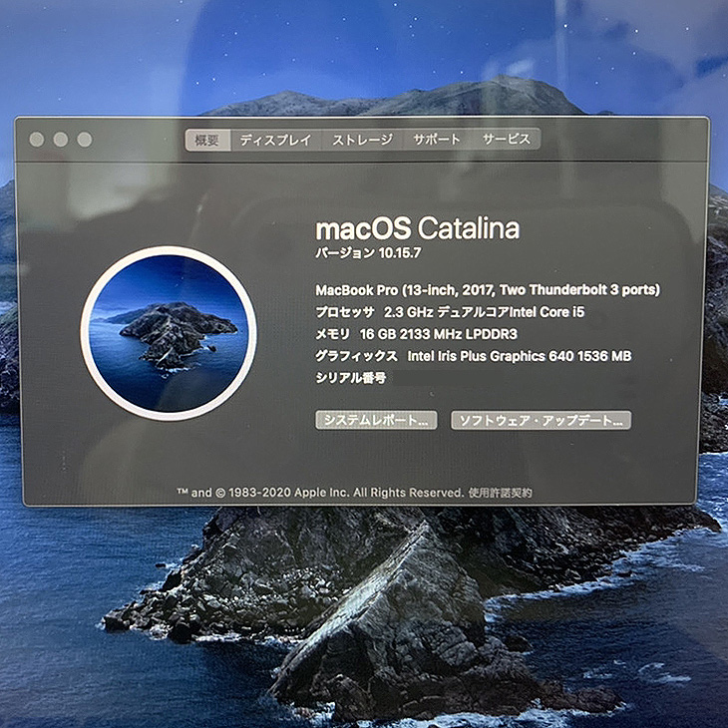Click the minimize window button

[x=61, y=140]
